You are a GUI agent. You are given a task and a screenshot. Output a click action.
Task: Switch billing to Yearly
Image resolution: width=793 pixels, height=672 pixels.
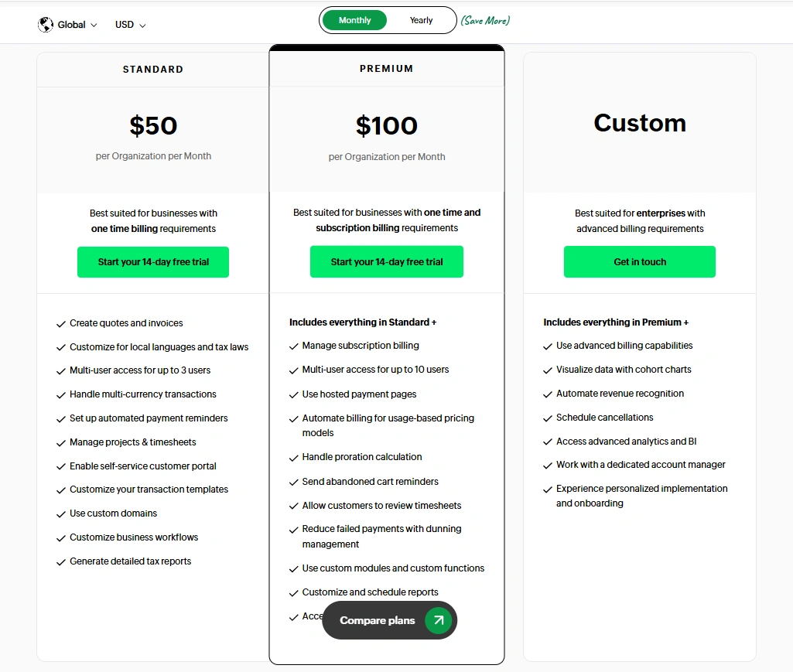click(420, 20)
